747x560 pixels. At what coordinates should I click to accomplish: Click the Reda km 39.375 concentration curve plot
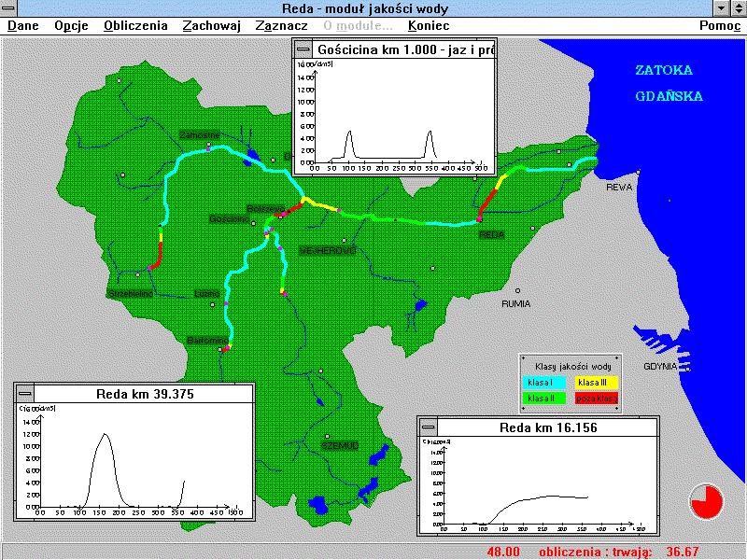tap(134, 461)
